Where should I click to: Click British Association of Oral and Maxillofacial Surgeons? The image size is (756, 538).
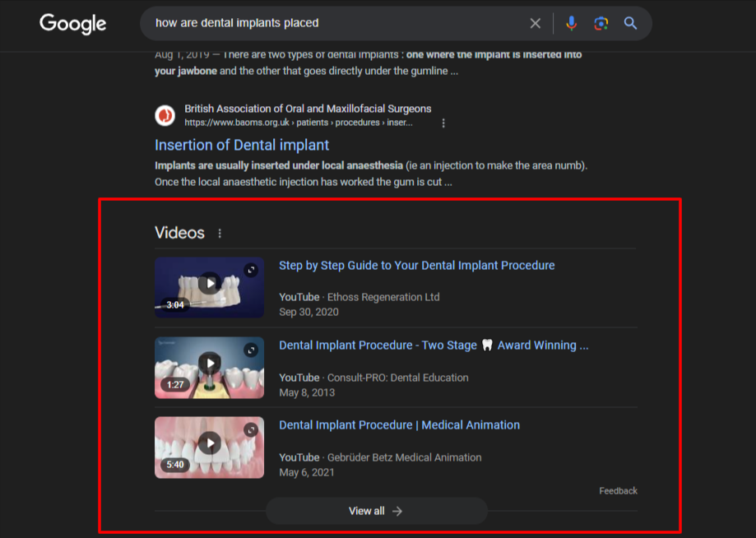(308, 109)
